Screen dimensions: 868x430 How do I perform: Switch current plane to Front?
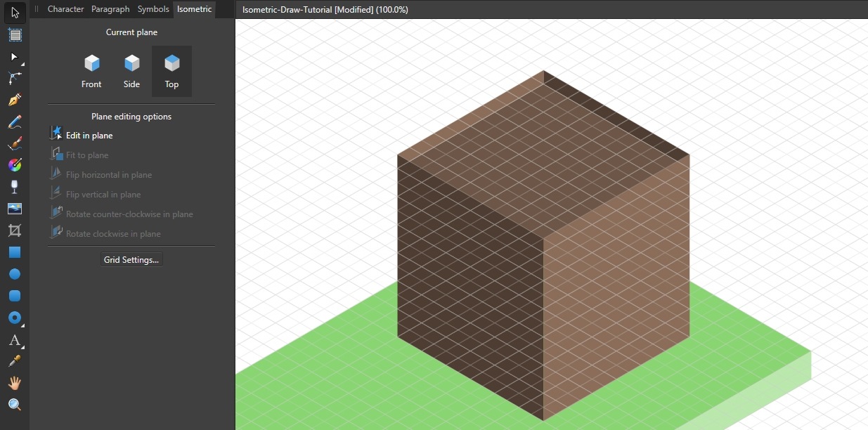[91, 70]
